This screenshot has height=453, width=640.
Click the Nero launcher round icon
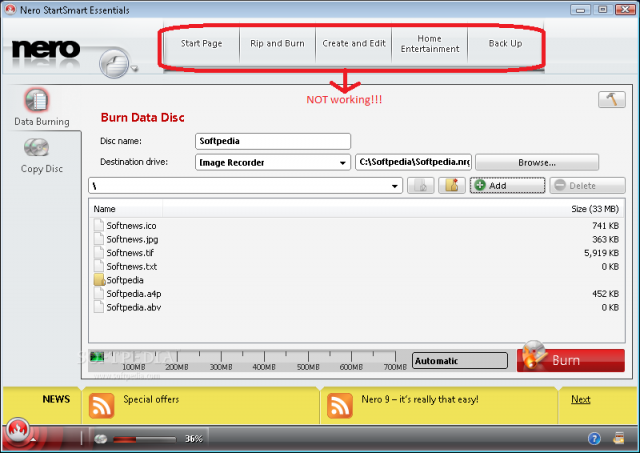tap(114, 63)
